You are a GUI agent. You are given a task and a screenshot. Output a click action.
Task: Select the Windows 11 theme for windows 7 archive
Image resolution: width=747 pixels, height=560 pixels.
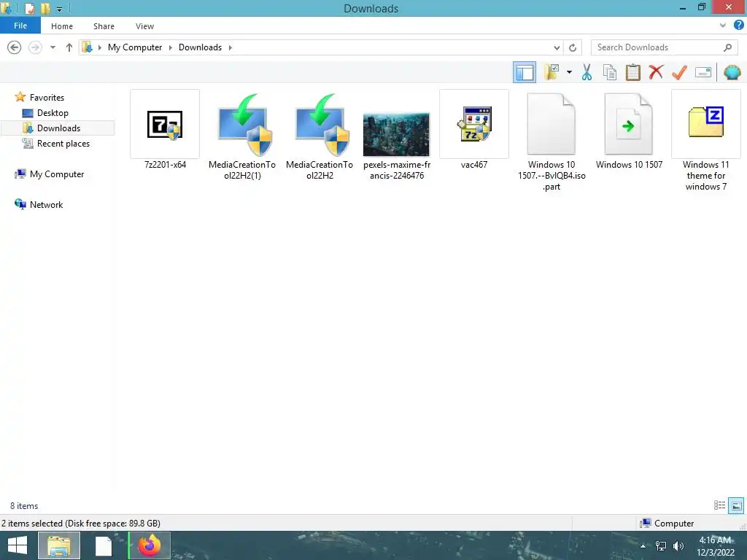pyautogui.click(x=706, y=141)
